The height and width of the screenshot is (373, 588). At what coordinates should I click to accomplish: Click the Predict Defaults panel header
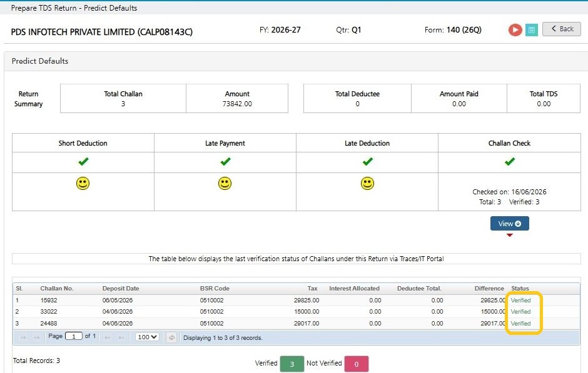296,61
